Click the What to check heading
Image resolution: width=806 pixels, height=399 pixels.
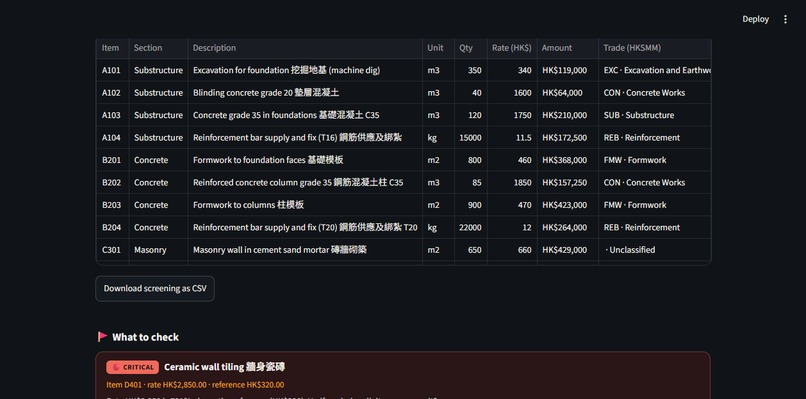click(x=145, y=337)
